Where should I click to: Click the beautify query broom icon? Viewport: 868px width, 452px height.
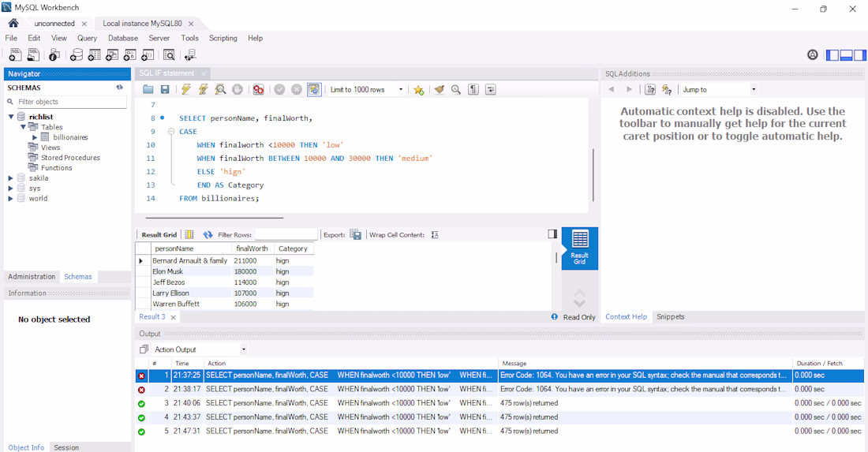point(439,89)
